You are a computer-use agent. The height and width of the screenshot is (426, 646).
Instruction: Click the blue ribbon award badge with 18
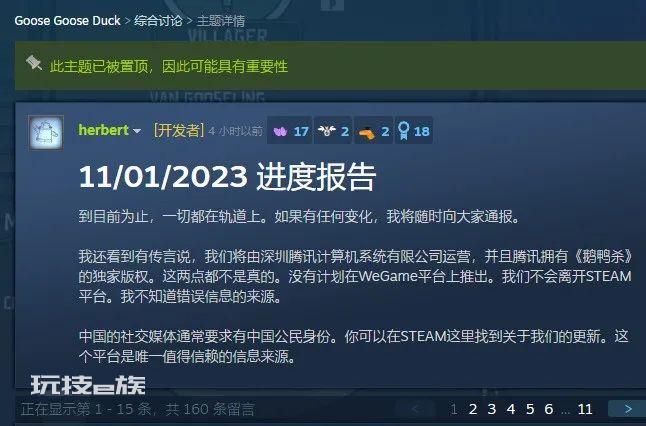point(414,131)
